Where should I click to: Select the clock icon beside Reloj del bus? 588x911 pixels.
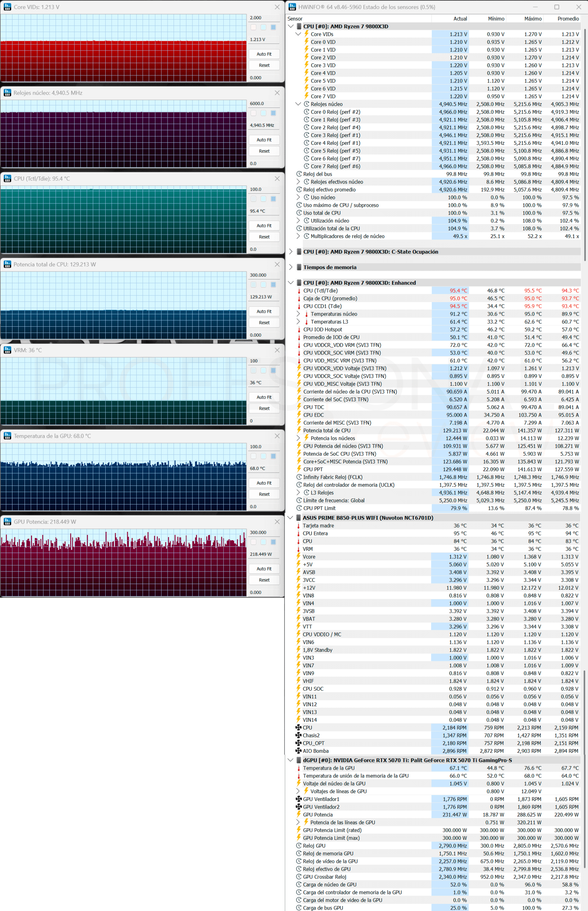299,174
